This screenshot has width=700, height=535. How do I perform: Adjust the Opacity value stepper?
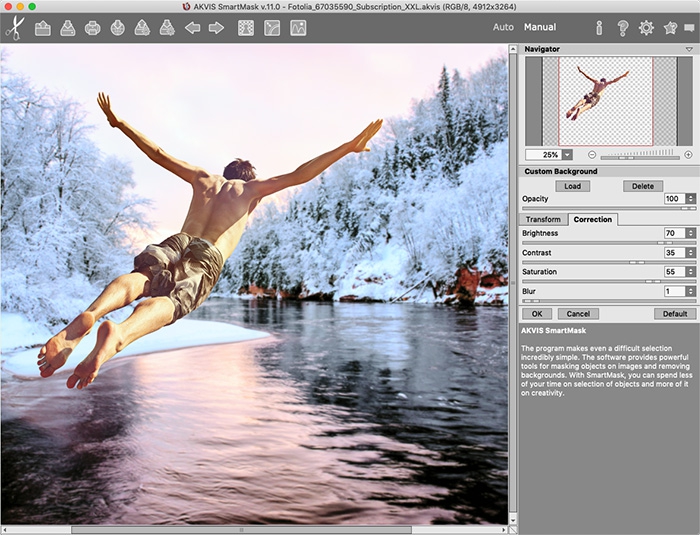(691, 199)
